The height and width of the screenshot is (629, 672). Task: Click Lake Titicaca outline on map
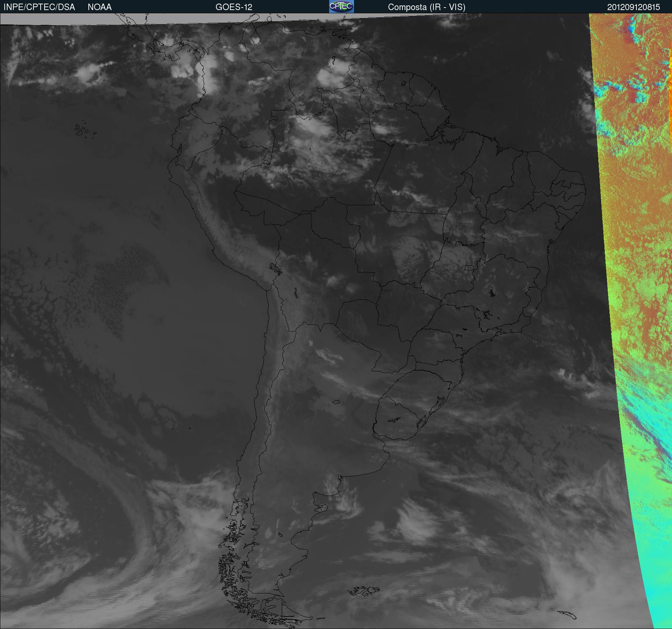[x=275, y=268]
